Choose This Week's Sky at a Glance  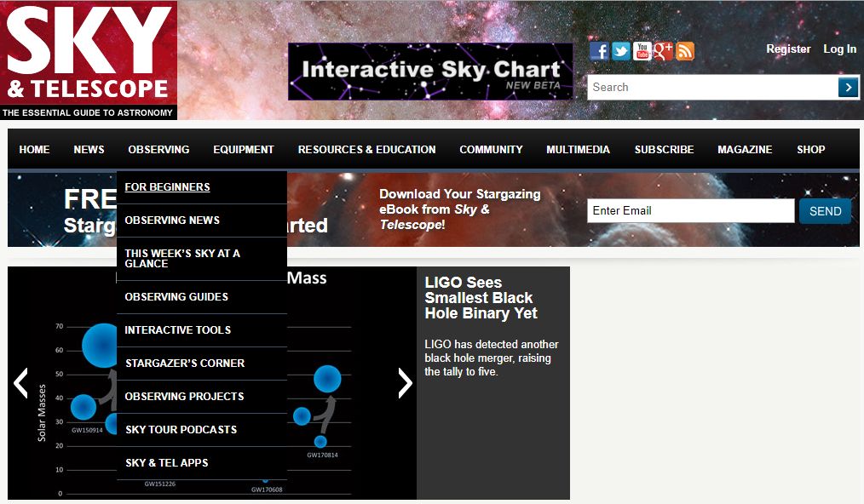(x=202, y=258)
